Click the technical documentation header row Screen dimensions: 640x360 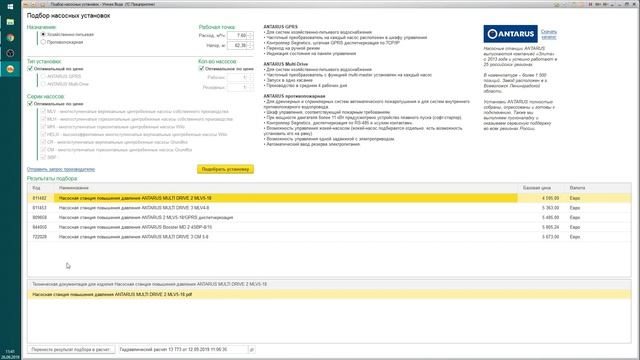coord(329,284)
